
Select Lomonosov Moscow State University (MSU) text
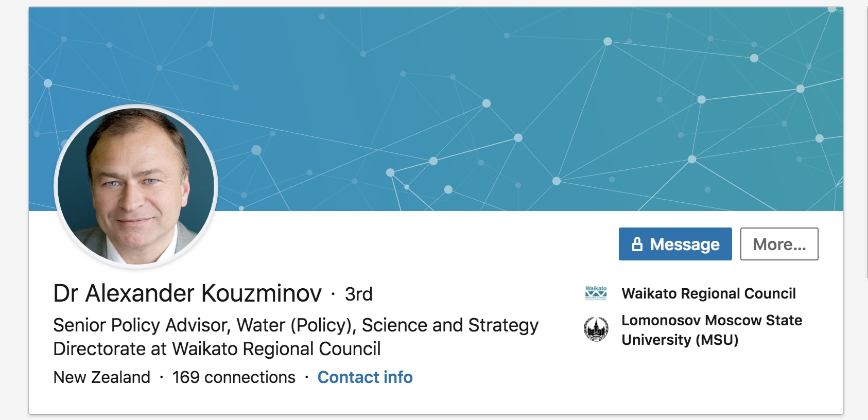coord(711,330)
